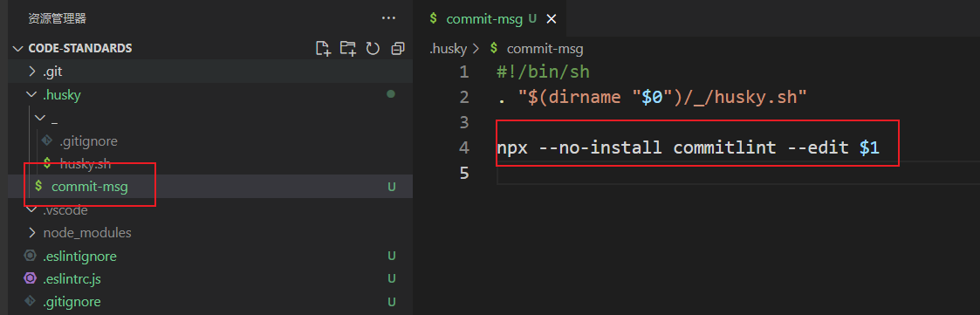Screen dimensions: 980x315
Task: Collapse all folders using the collapse icon
Action: coord(398,49)
